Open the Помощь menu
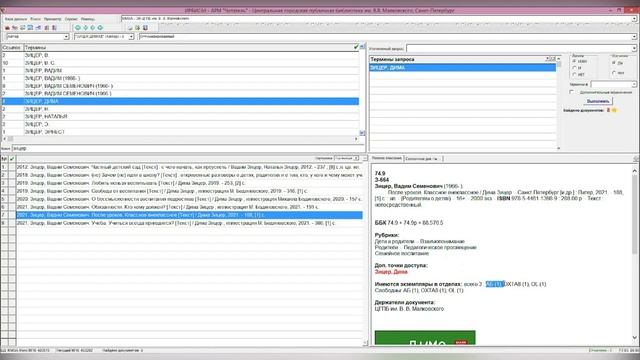Image resolution: width=640 pixels, height=360 pixels. [87, 19]
